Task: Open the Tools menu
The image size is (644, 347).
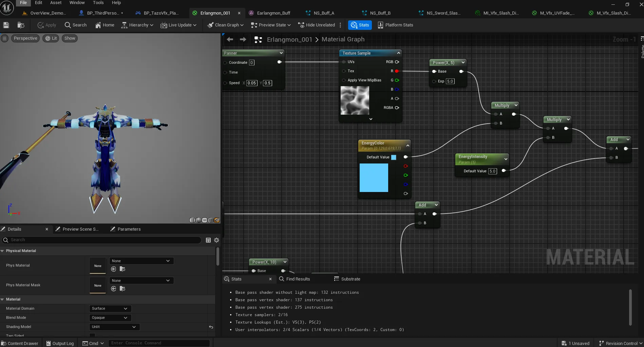Action: point(98,3)
